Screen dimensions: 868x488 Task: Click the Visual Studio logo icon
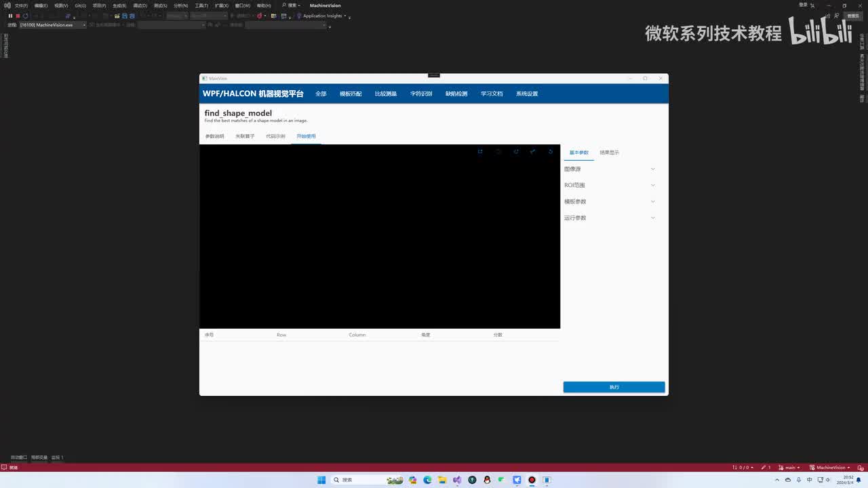6,5
